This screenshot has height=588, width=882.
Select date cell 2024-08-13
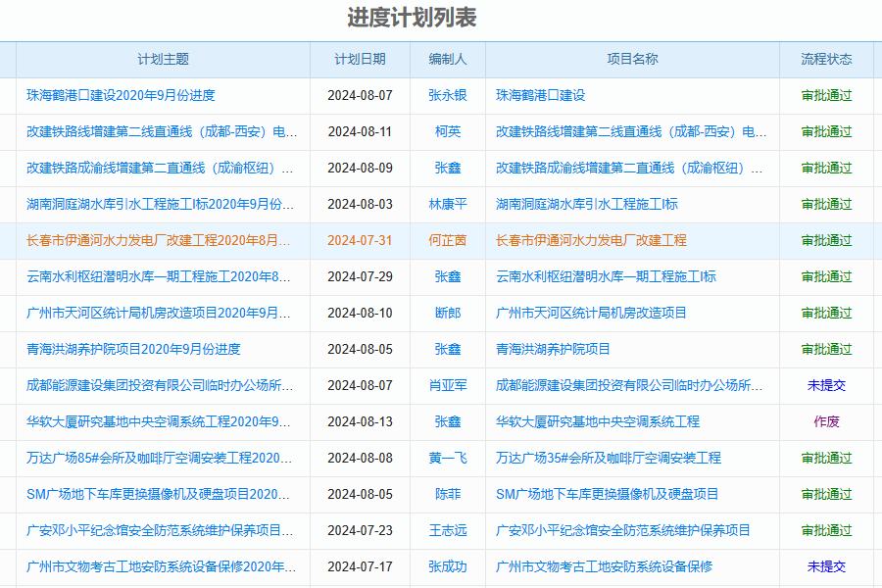click(x=360, y=422)
